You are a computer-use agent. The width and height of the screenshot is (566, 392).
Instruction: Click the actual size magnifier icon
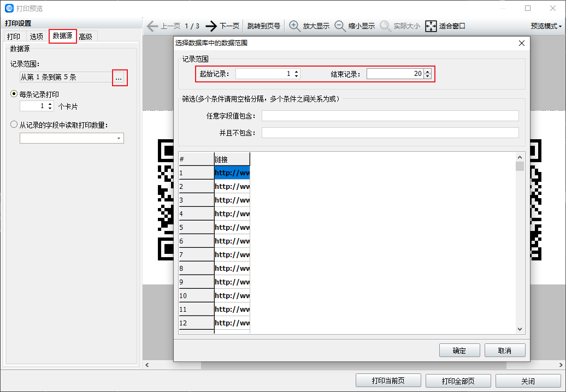coord(386,26)
